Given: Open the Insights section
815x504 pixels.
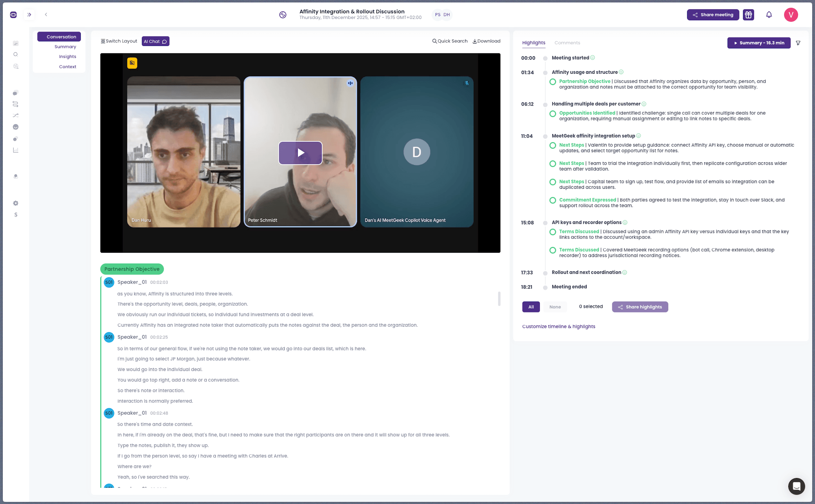Looking at the screenshot, I should point(67,57).
